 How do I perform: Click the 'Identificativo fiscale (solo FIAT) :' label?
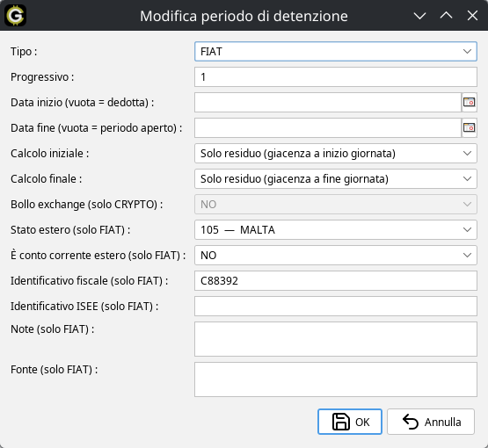pos(90,281)
